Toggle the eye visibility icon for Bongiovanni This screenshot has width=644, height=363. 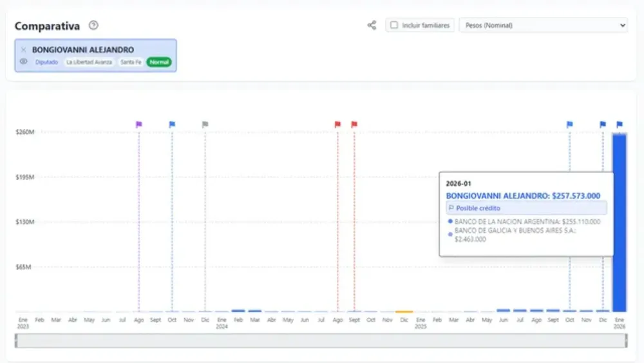pos(24,62)
